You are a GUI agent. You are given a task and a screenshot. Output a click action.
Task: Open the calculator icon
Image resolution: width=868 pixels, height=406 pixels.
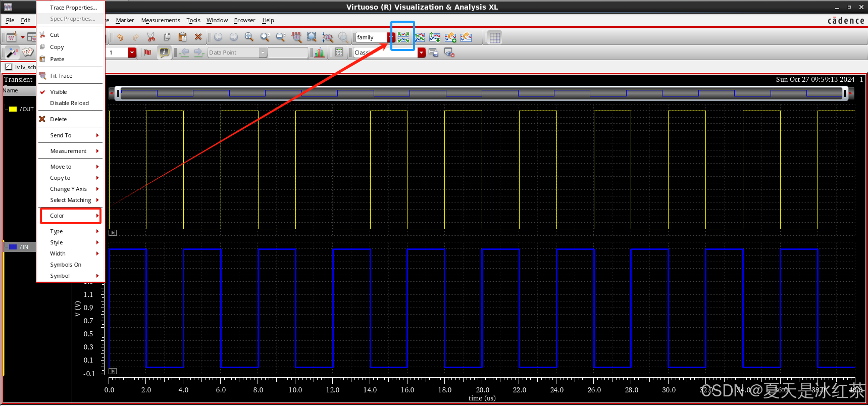click(x=339, y=53)
